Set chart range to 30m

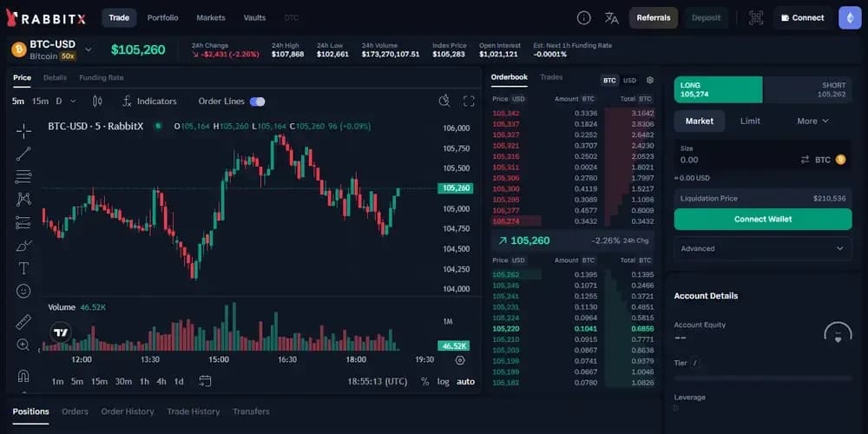(123, 381)
